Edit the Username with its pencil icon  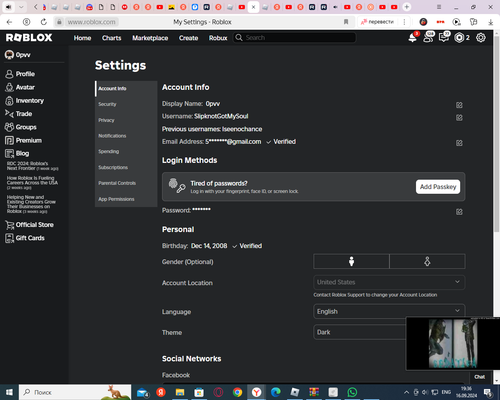[459, 118]
